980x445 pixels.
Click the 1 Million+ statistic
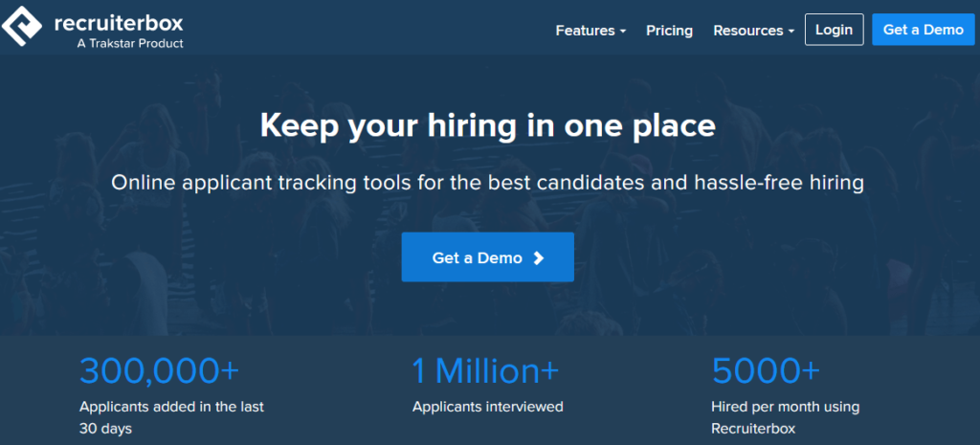tap(485, 370)
